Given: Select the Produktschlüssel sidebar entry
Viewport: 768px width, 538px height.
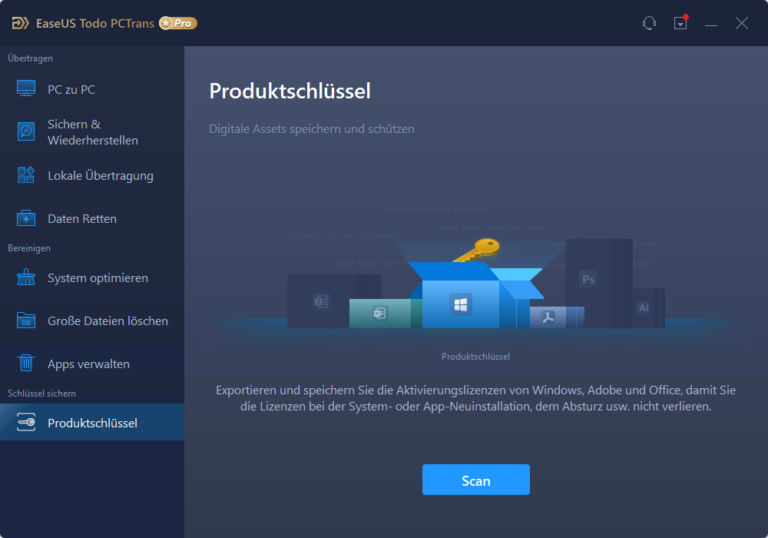Looking at the screenshot, I should [x=92, y=422].
